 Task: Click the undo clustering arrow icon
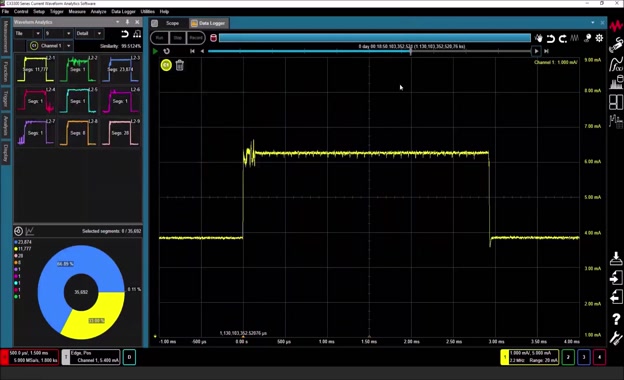[125, 34]
